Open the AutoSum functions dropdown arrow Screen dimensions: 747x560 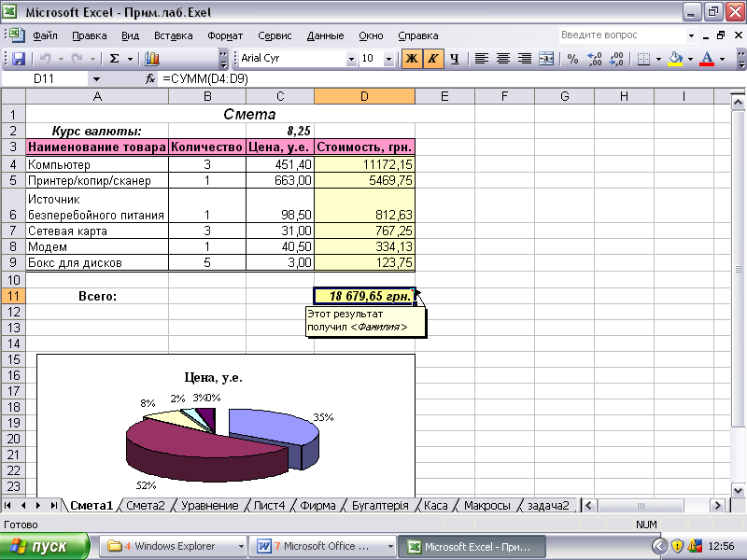pos(130,59)
